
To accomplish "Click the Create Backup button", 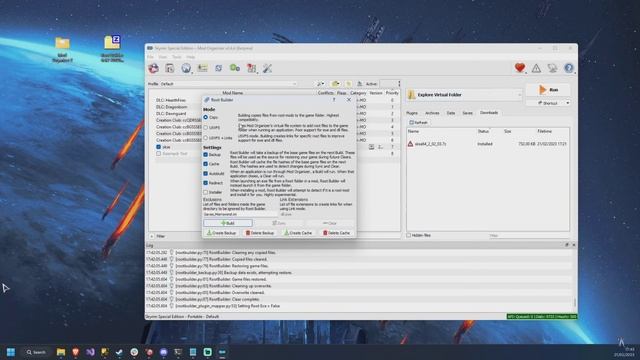I will pyautogui.click(x=222, y=233).
